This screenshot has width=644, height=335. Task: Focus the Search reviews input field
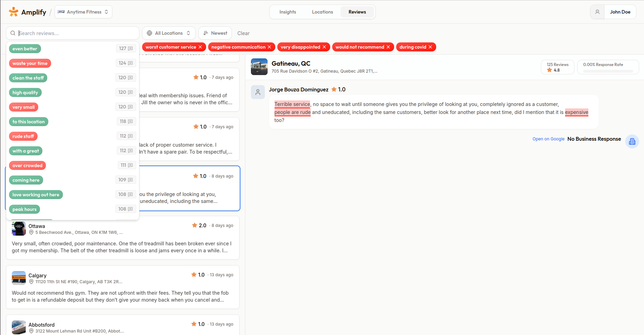(73, 33)
